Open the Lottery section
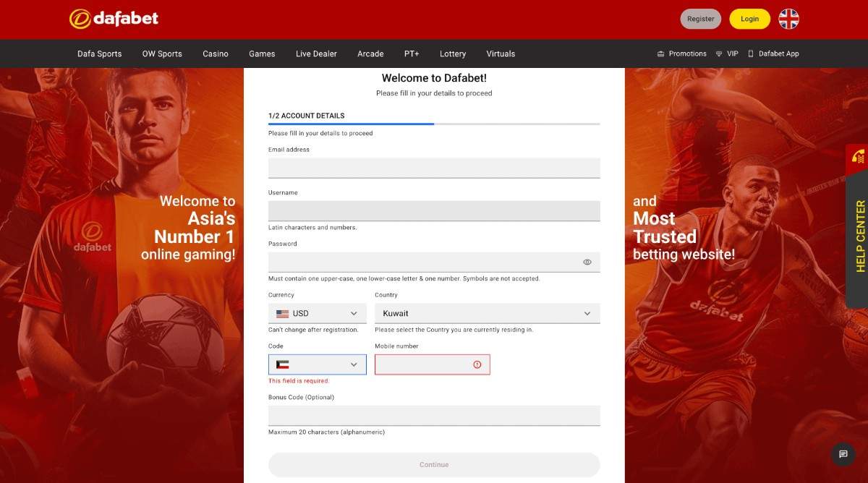 pos(453,54)
